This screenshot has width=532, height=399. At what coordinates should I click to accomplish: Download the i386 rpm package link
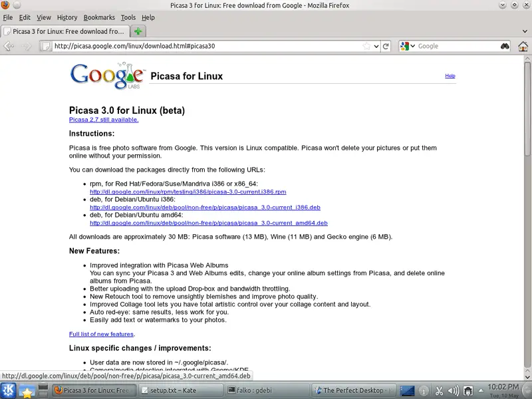pyautogui.click(x=188, y=192)
